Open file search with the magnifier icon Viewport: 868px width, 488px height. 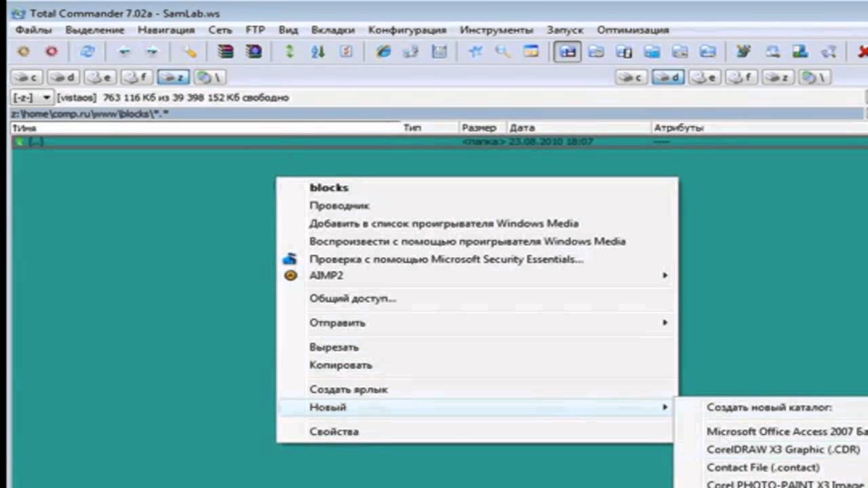[x=502, y=52]
